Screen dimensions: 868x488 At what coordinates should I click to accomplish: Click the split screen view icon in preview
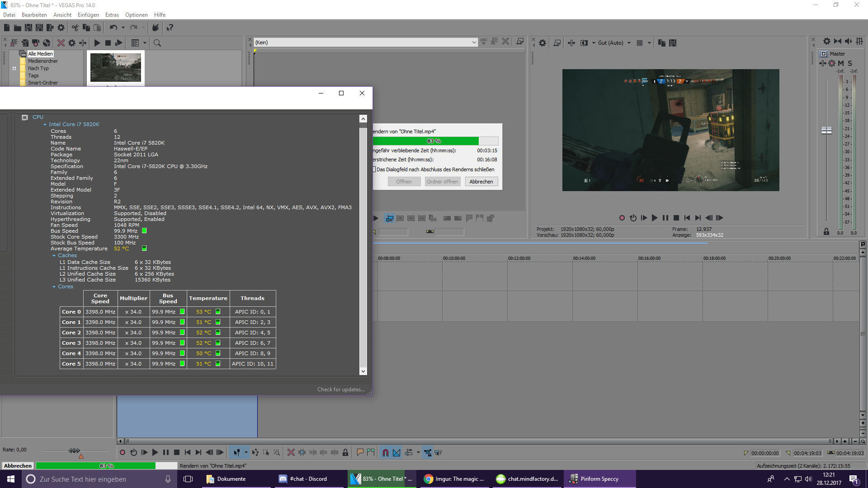[x=584, y=43]
